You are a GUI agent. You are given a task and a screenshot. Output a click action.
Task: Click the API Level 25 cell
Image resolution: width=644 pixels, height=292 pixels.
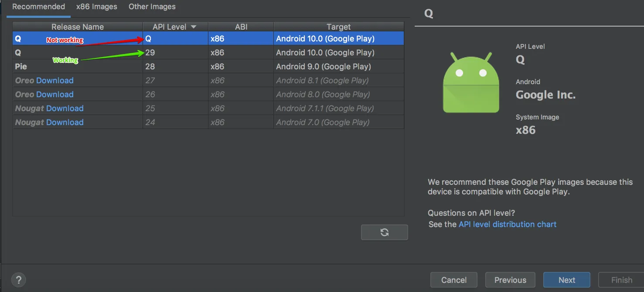click(176, 109)
